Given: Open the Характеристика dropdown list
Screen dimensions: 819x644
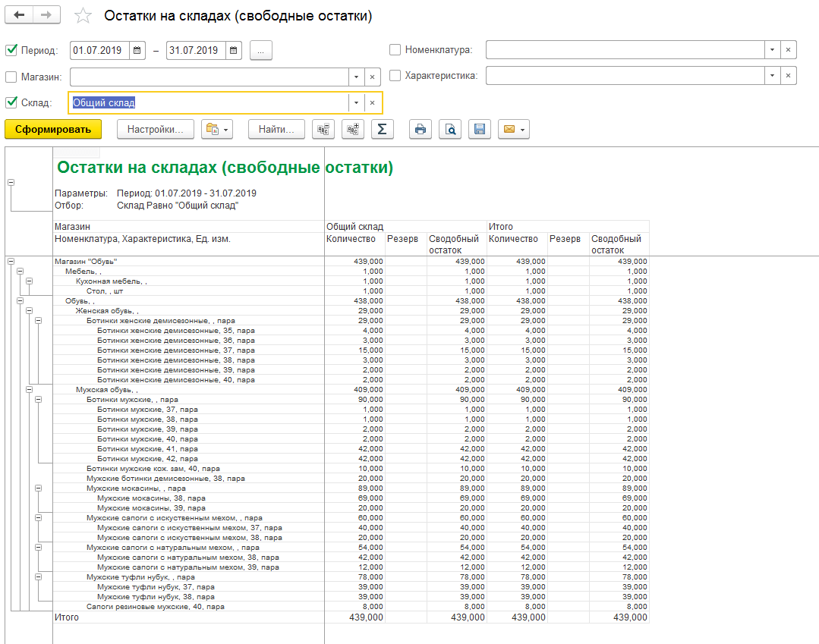Looking at the screenshot, I should 772,76.
